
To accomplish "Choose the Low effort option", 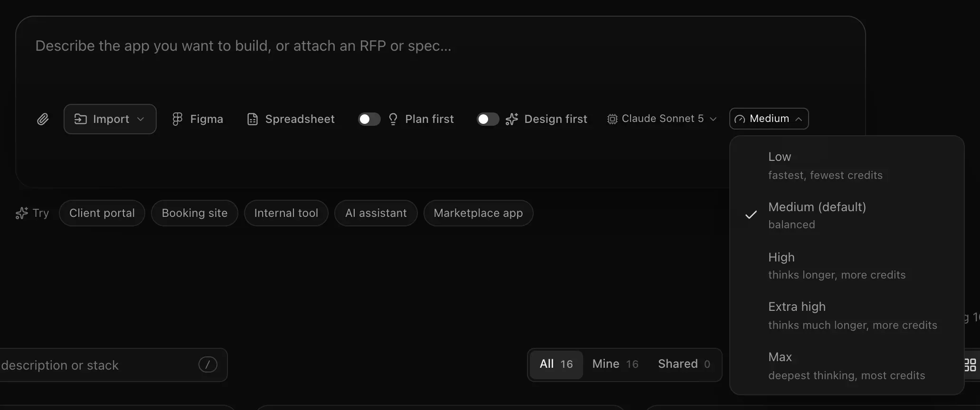I will (847, 166).
